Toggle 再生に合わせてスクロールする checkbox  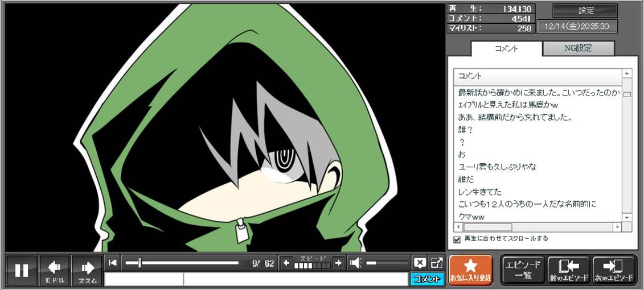tap(457, 239)
